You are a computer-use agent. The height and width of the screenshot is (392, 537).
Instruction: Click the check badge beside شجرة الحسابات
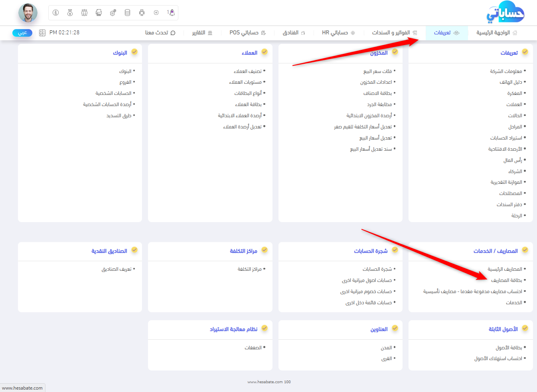click(x=395, y=250)
